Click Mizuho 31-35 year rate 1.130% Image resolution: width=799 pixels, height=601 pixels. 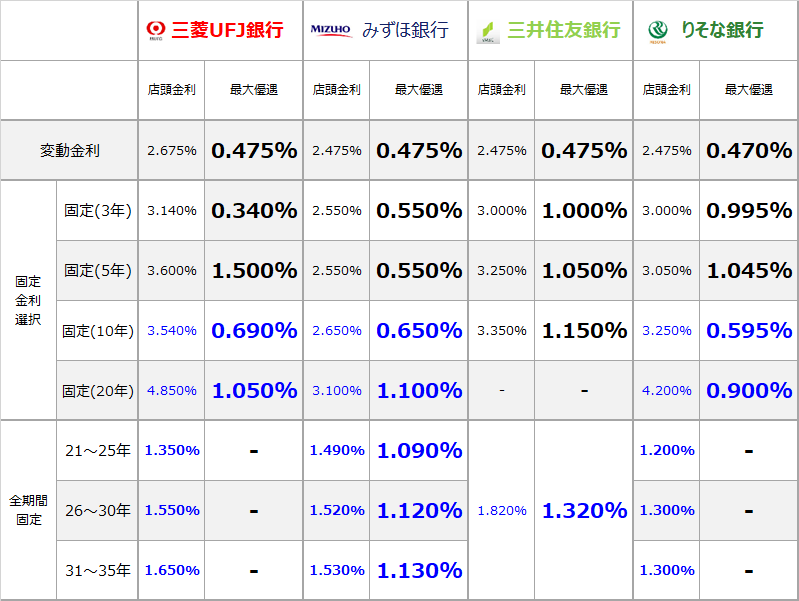(x=419, y=570)
